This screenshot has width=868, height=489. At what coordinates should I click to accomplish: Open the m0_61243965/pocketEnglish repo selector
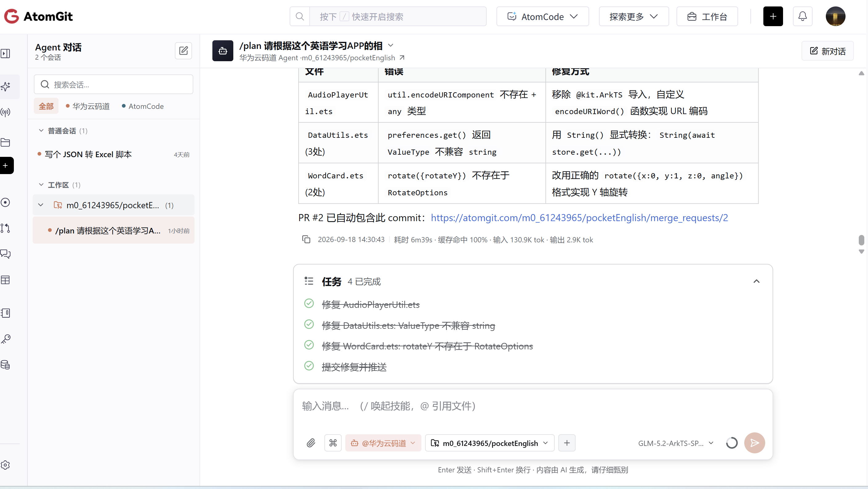490,443
